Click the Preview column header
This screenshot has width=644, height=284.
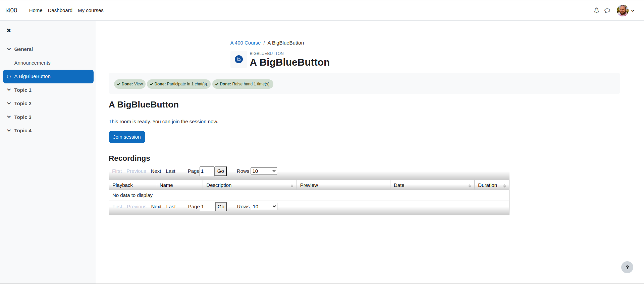(x=343, y=185)
